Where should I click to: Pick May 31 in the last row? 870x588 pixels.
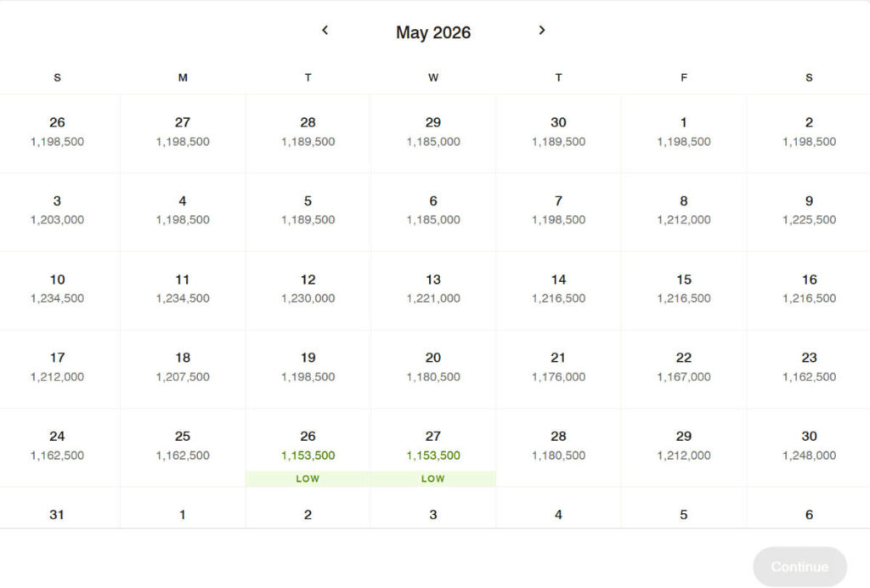tap(57, 515)
